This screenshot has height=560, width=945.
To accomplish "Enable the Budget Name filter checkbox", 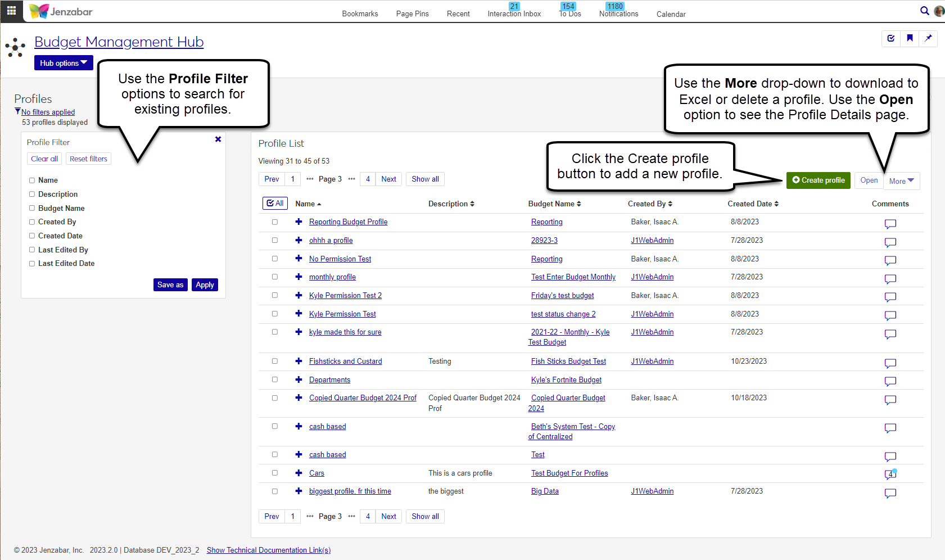I will (x=32, y=208).
